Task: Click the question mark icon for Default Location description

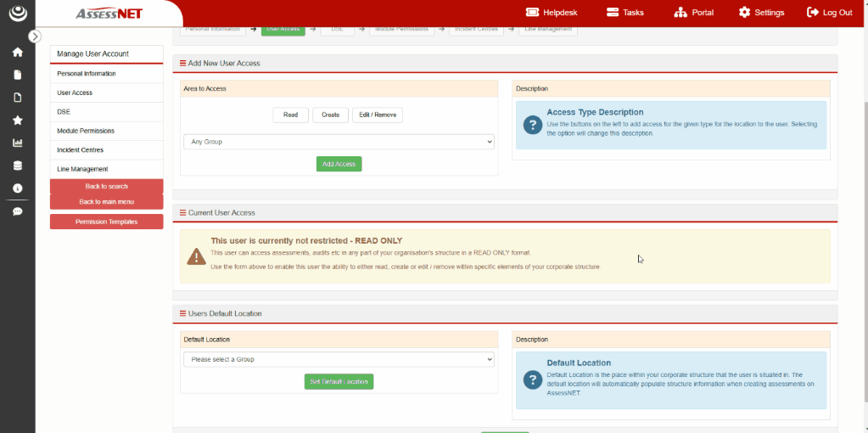Action: tap(532, 380)
